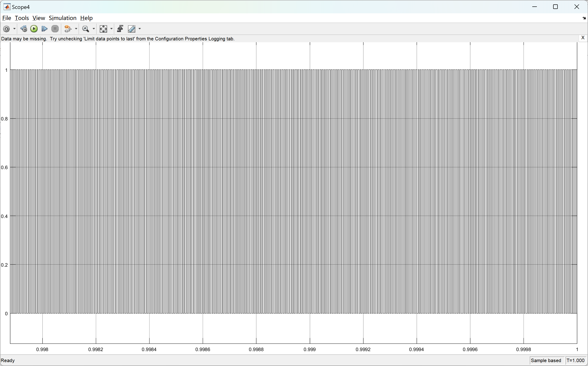Screen dimensions: 588x366
Task: Click the dock scope arrow at top right
Action: (584, 18)
